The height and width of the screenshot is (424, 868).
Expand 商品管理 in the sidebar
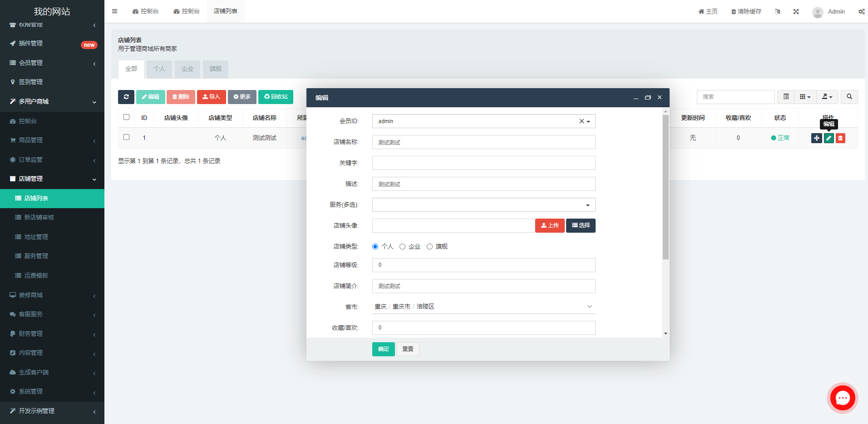click(x=52, y=140)
